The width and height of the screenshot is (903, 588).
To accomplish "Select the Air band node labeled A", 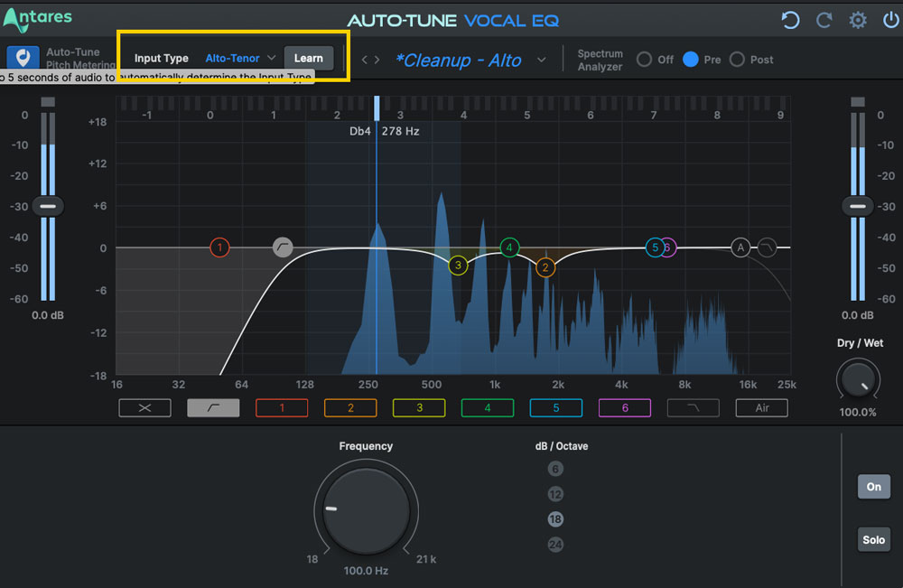I will pos(740,247).
